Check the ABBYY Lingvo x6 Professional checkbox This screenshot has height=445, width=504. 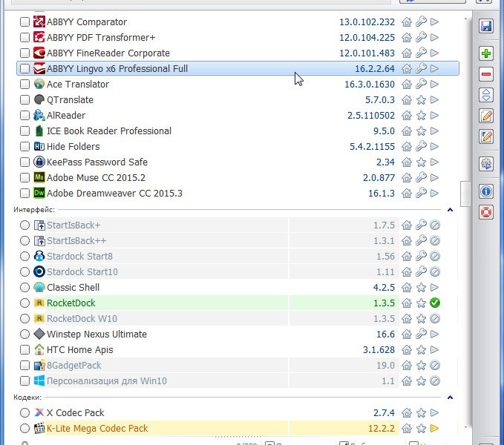(24, 68)
